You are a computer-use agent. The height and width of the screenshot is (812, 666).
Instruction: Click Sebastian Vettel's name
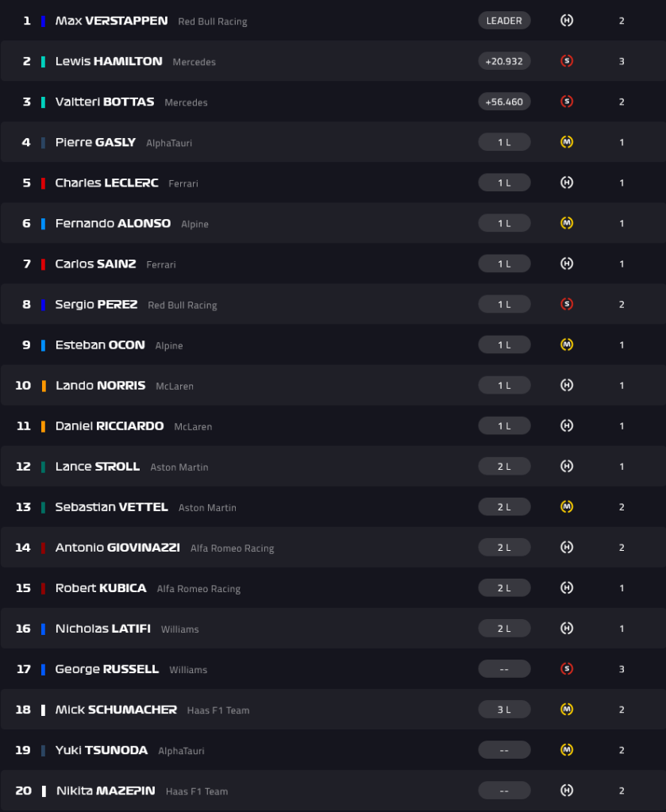tap(111, 507)
